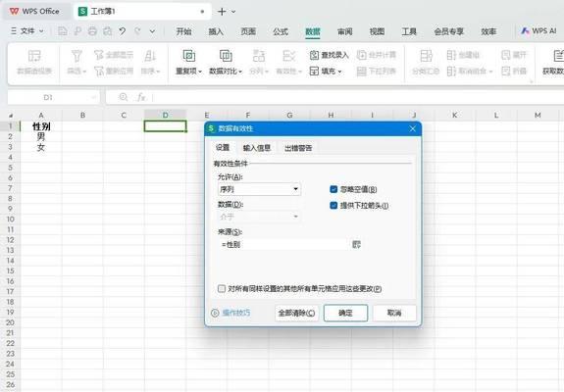Open the Data (数据) dropdown showing 介于
The height and width of the screenshot is (392, 564).
tap(259, 217)
